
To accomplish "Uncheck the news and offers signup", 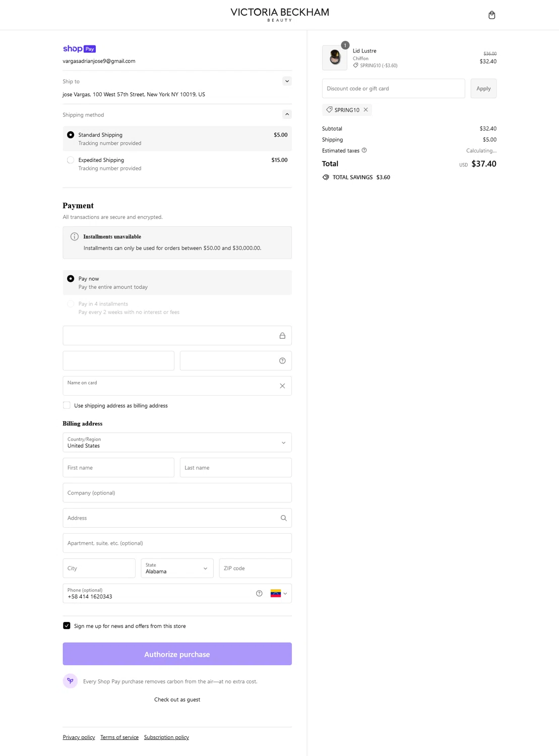I will (67, 625).
